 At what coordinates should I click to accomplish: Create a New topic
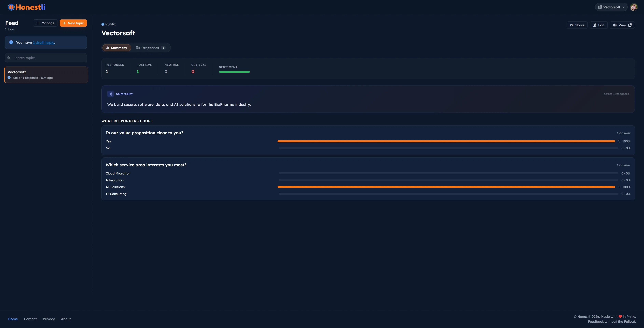[x=73, y=23]
